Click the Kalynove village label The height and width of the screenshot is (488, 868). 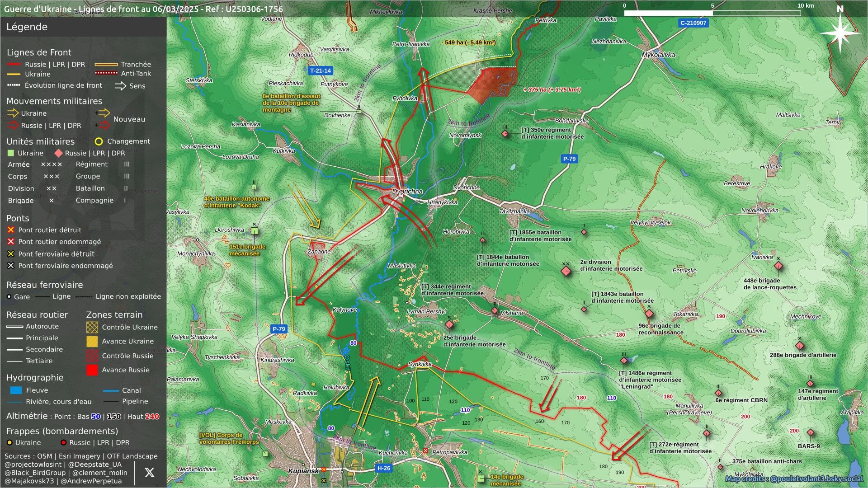pyautogui.click(x=344, y=310)
